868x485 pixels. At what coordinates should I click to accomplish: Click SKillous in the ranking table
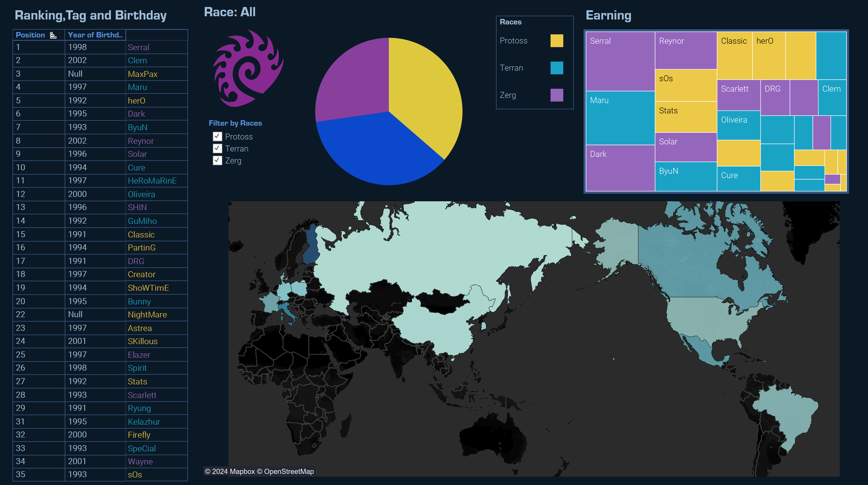tap(142, 341)
